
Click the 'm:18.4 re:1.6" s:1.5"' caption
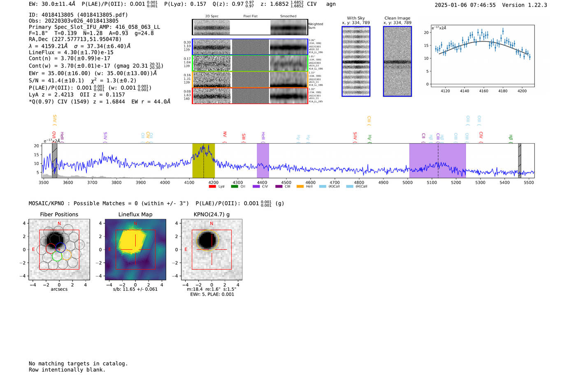[x=211, y=289]
